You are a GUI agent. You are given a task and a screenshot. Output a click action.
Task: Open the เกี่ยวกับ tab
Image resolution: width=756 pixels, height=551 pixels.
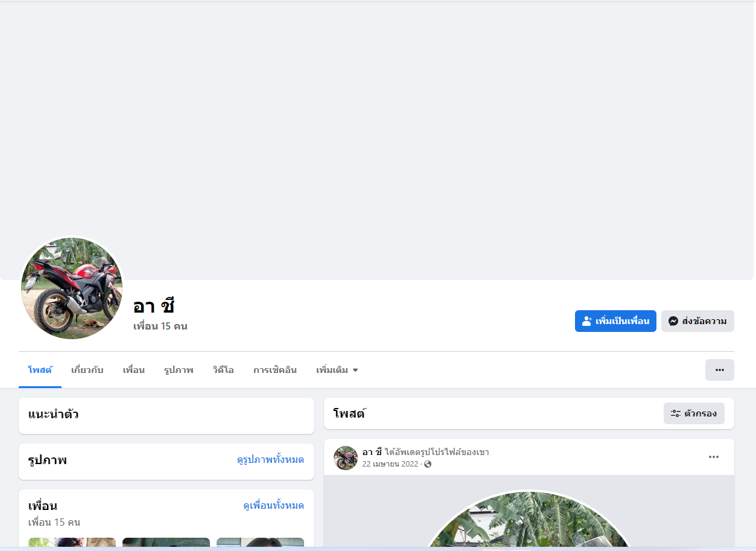tap(87, 370)
